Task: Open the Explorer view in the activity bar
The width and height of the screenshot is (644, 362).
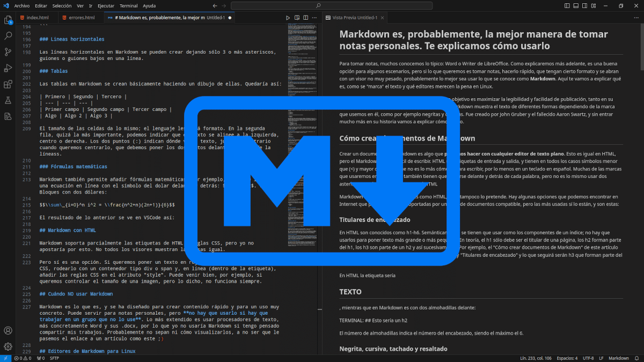Action: pyautogui.click(x=8, y=20)
